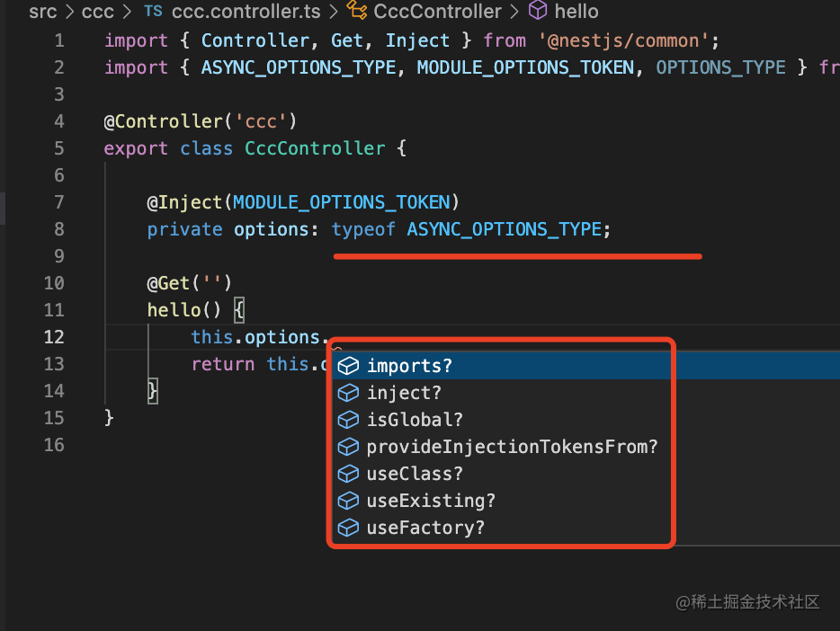Click the method cube icon before hello

coord(538,12)
